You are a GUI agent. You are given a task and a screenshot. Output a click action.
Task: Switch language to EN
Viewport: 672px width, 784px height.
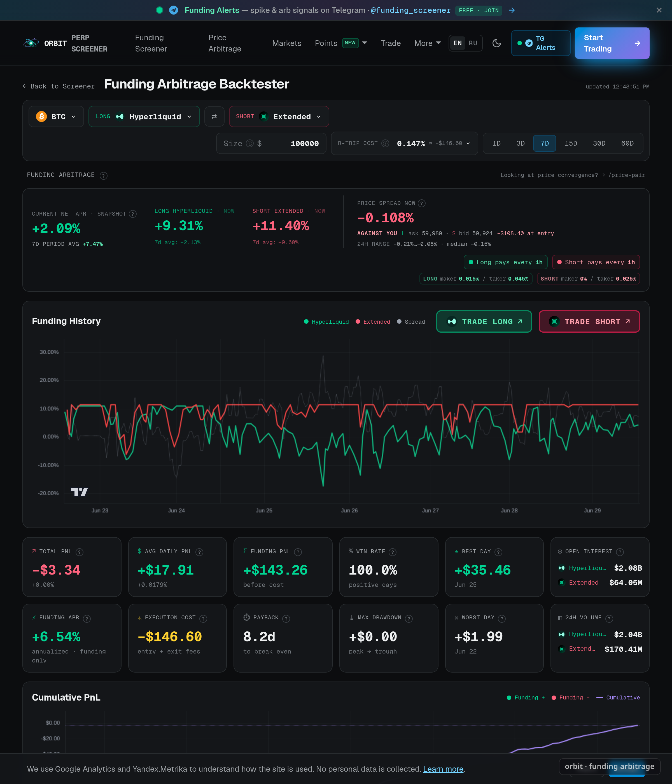pos(458,43)
